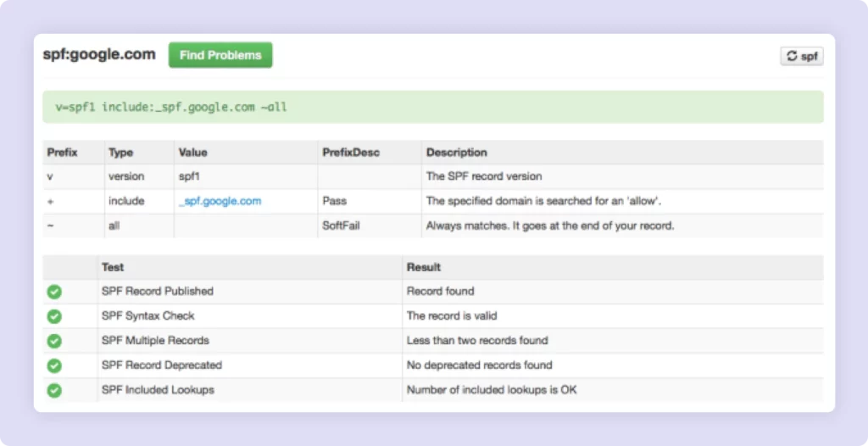Click the 'SPF Record Deprecated' test name
Image resolution: width=868 pixels, height=446 pixels.
162,365
